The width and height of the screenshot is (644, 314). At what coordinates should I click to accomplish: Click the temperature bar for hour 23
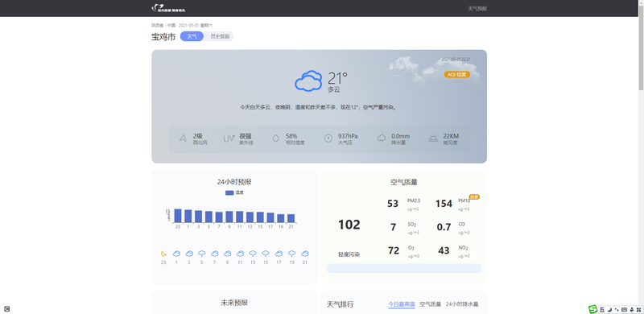[x=178, y=216]
